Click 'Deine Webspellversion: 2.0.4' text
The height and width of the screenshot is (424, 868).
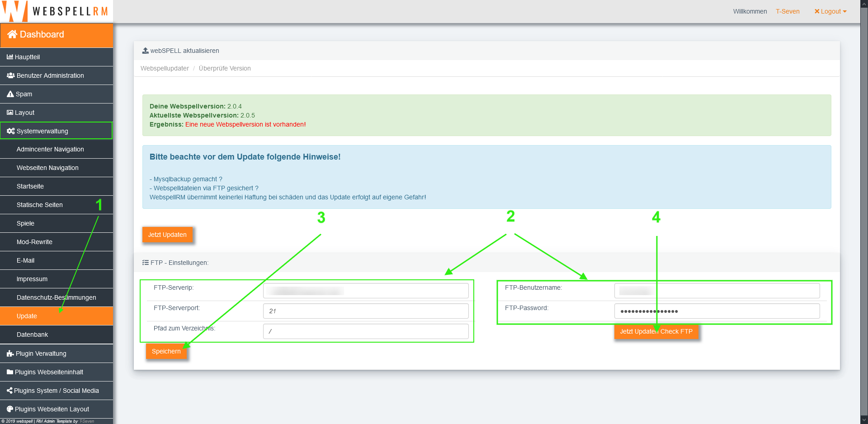(x=196, y=106)
